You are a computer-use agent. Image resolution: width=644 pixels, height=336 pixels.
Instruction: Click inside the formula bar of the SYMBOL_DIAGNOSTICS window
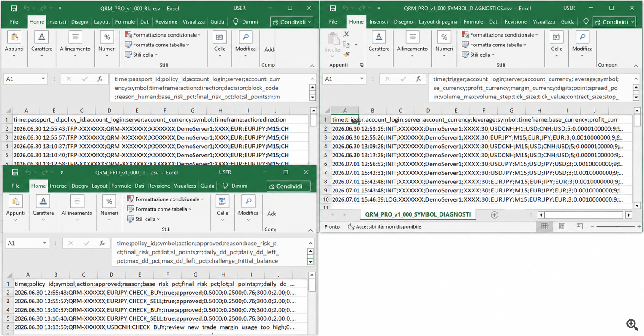pos(530,88)
